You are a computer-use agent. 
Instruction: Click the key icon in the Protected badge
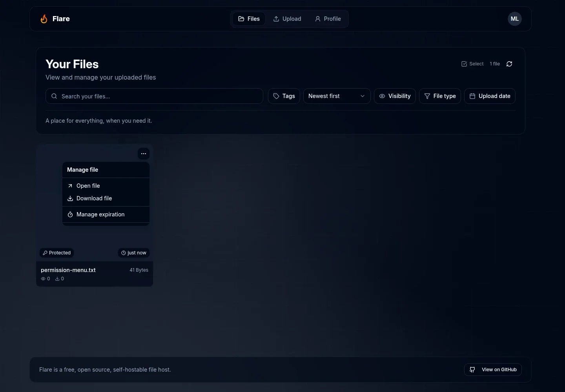click(45, 253)
